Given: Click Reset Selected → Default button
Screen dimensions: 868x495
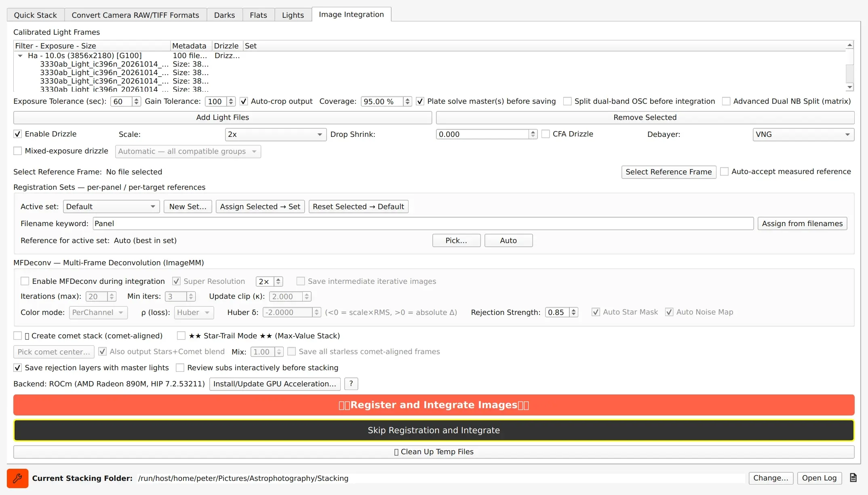Looking at the screenshot, I should point(358,207).
